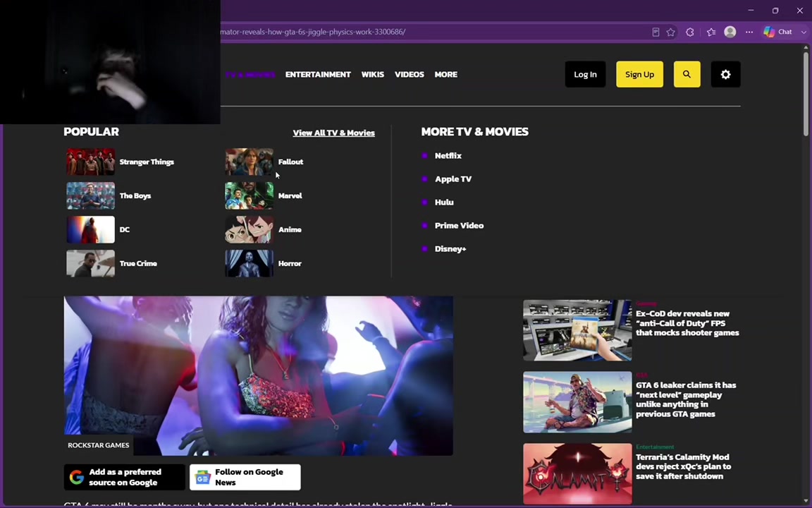Open browser Settings and more menu
This screenshot has width=812, height=508.
[x=749, y=32]
